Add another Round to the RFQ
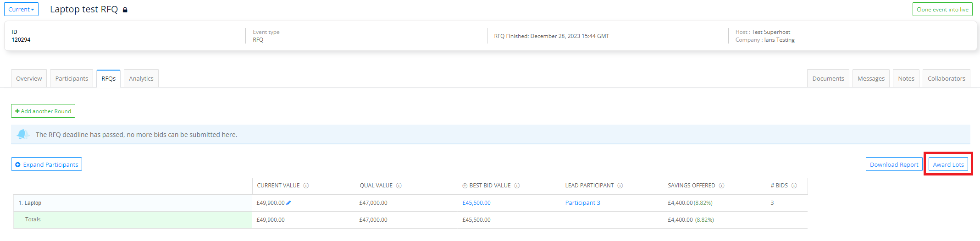 (43, 111)
